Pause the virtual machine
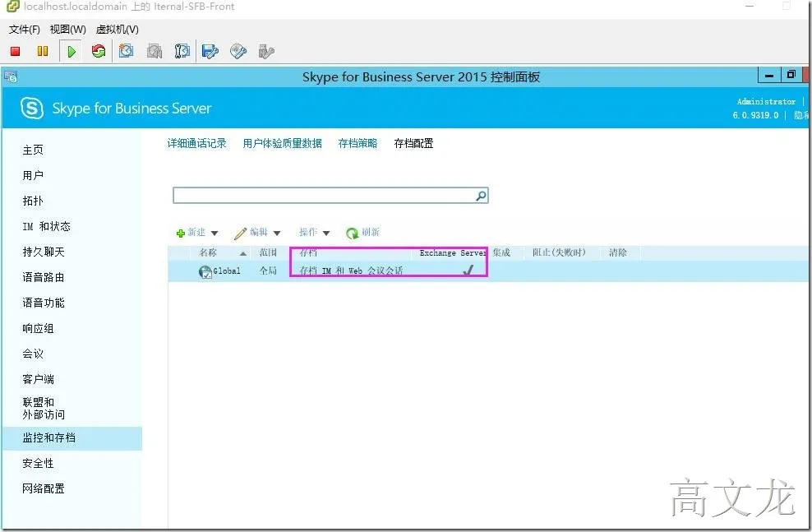Viewport: 812px width, 532px height. pos(43,51)
